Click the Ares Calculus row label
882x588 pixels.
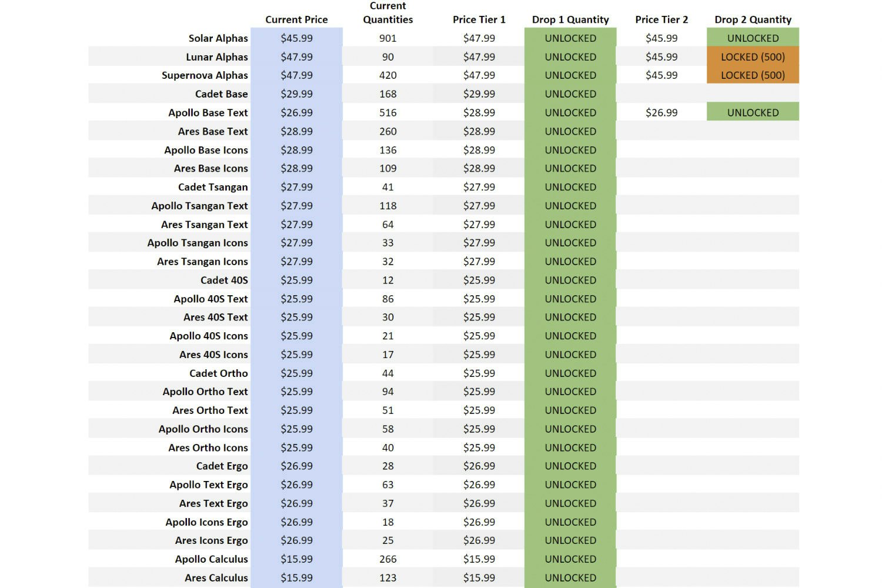pyautogui.click(x=216, y=578)
